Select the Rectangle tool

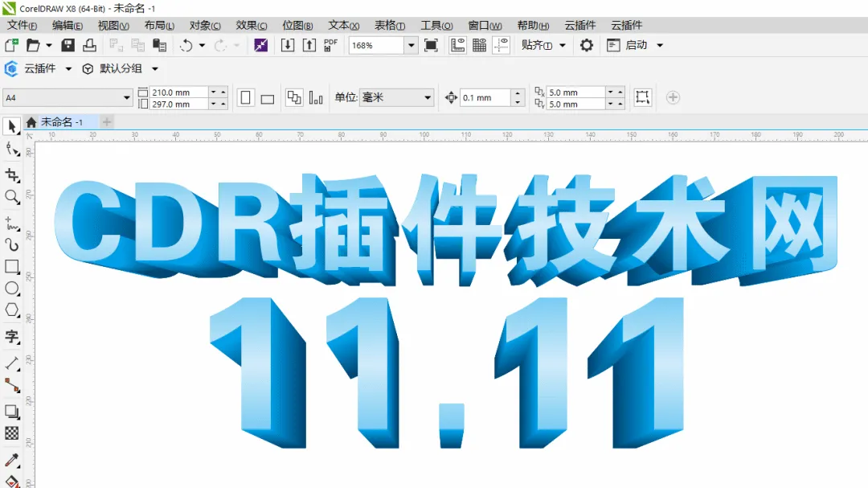click(x=11, y=267)
